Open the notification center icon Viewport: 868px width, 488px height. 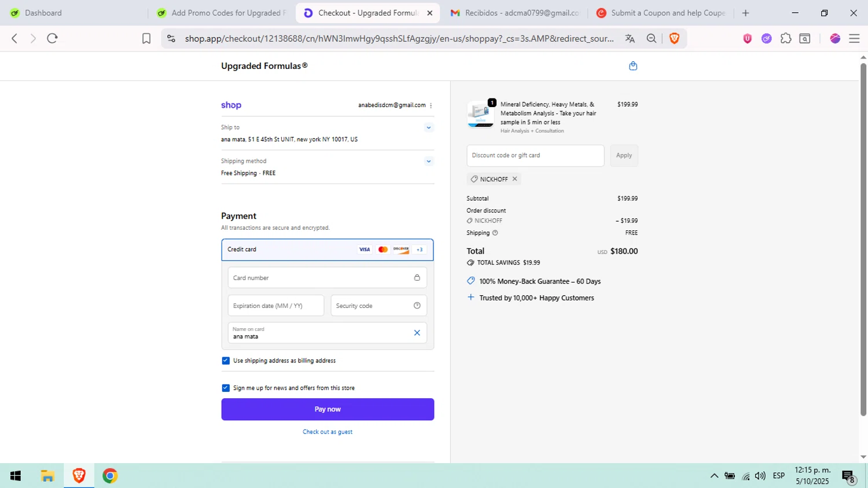848,476
